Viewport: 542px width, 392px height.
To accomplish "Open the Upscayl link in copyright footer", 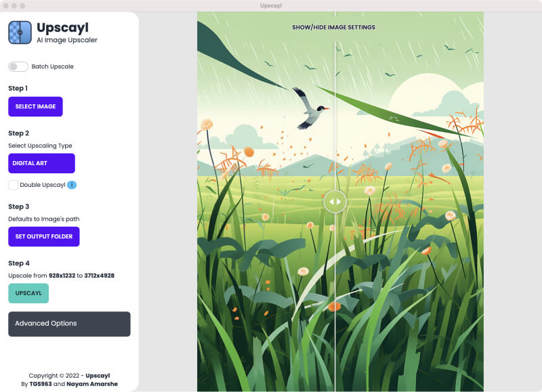I will (x=98, y=375).
